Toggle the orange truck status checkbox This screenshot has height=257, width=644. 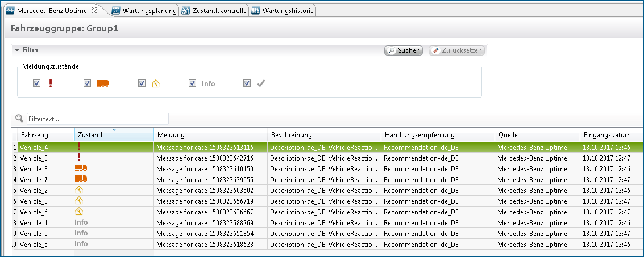(x=87, y=83)
